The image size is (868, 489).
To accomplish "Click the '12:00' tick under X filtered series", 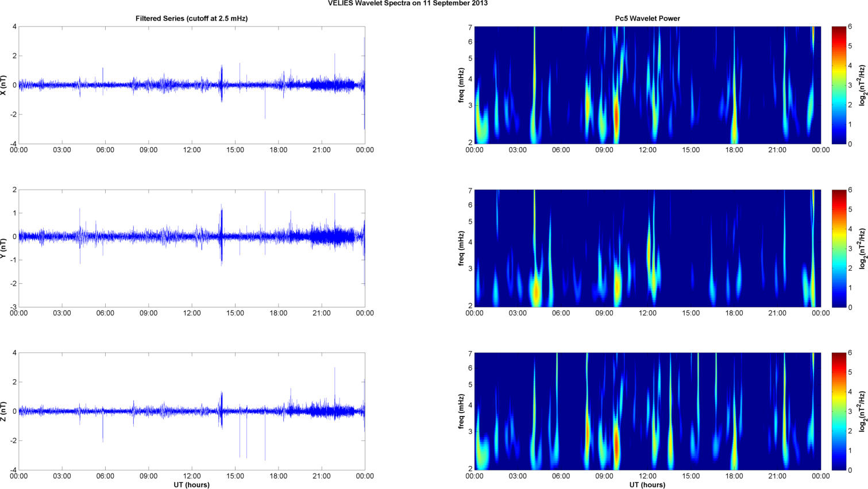I will pyautogui.click(x=192, y=150).
